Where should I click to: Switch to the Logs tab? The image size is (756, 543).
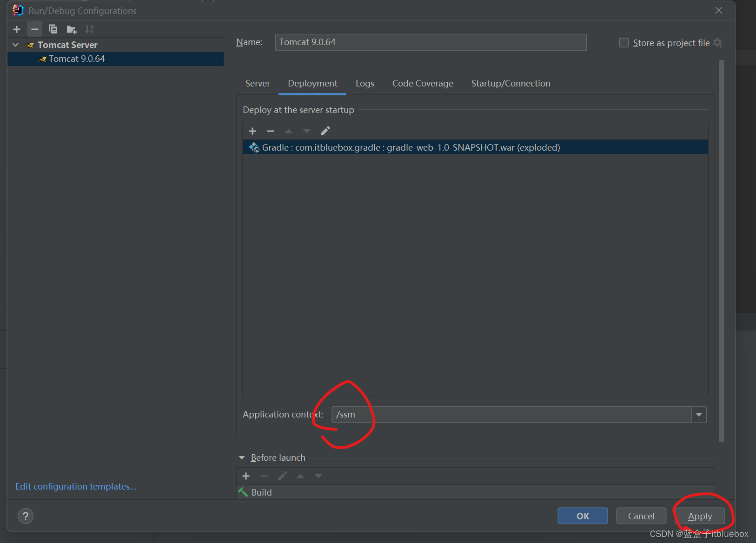365,84
